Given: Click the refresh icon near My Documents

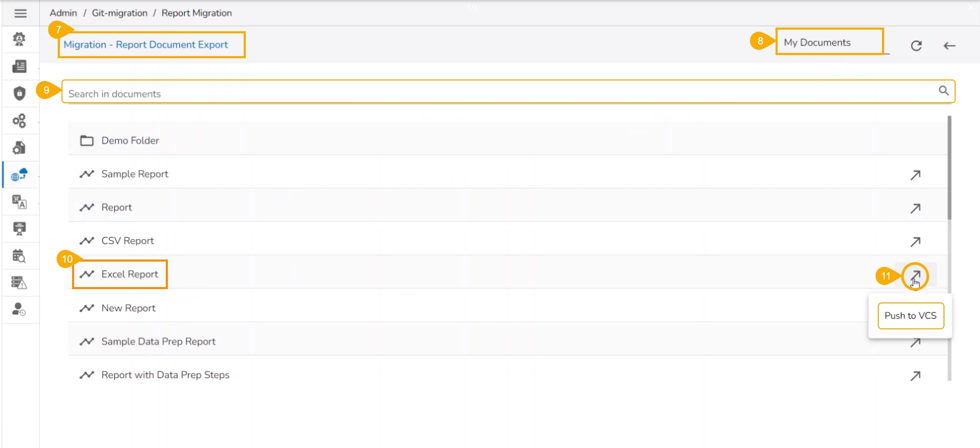Looking at the screenshot, I should pos(916,46).
